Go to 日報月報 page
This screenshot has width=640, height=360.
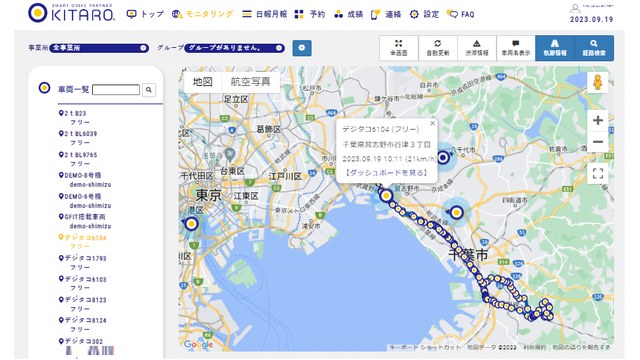tap(264, 14)
